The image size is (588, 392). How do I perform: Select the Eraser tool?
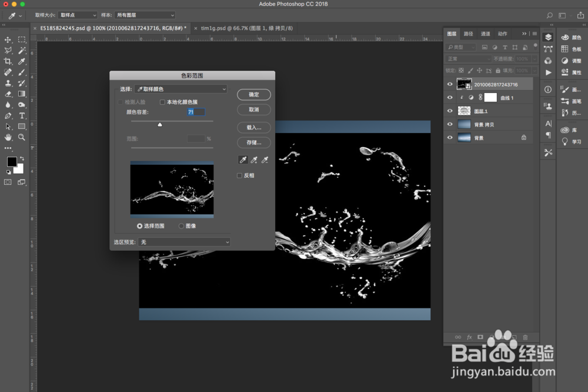click(x=8, y=94)
